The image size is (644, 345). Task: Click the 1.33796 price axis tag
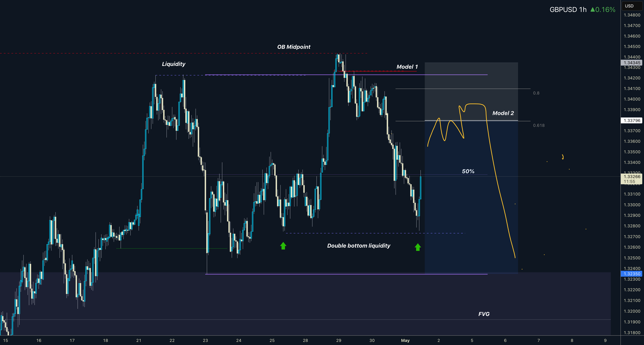tap(632, 120)
